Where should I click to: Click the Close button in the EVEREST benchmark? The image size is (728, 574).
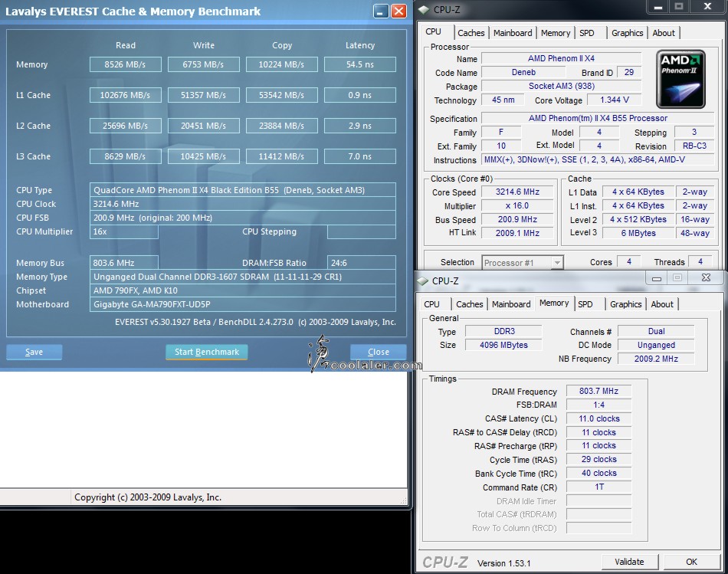coord(379,352)
